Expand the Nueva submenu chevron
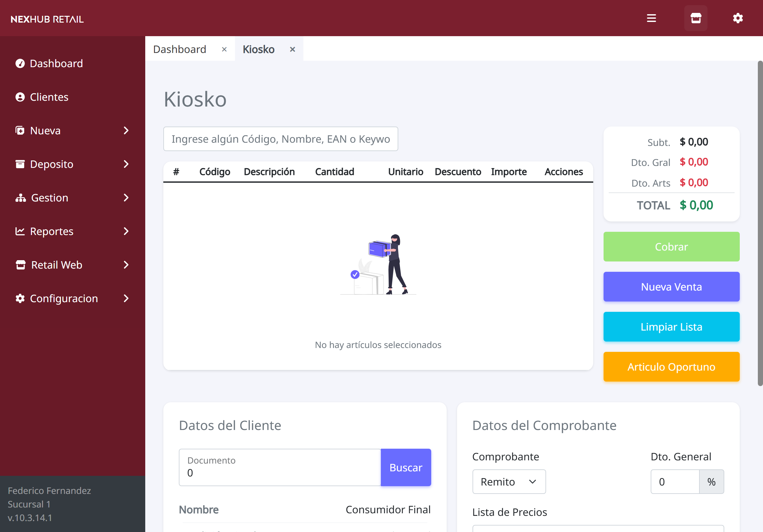Screen dimensions: 763x532 (126, 131)
